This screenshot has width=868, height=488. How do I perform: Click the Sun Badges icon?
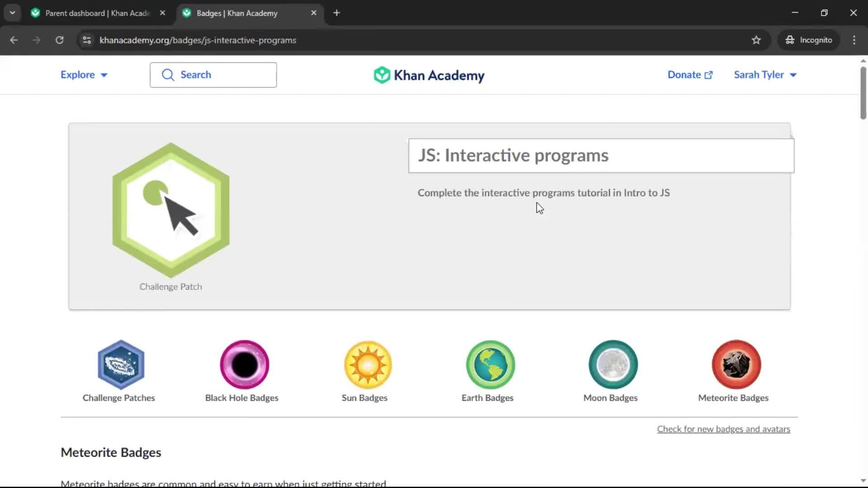coord(368,365)
